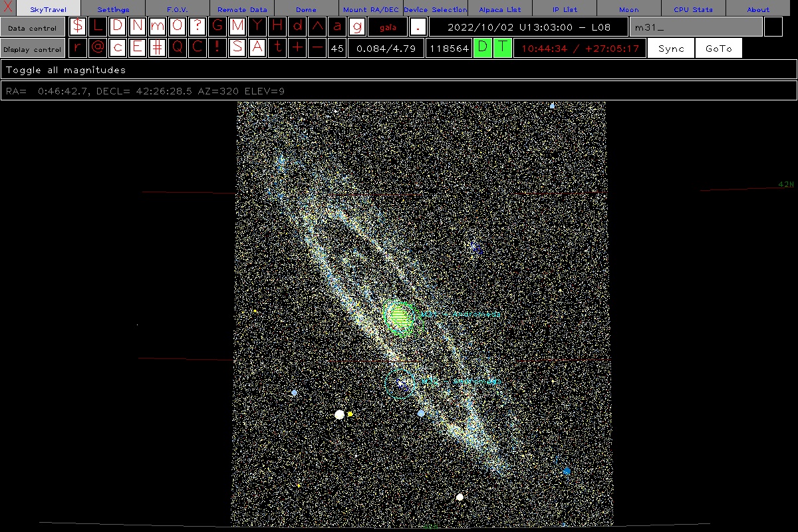Click the green M31 galaxy core marker

(x=400, y=317)
